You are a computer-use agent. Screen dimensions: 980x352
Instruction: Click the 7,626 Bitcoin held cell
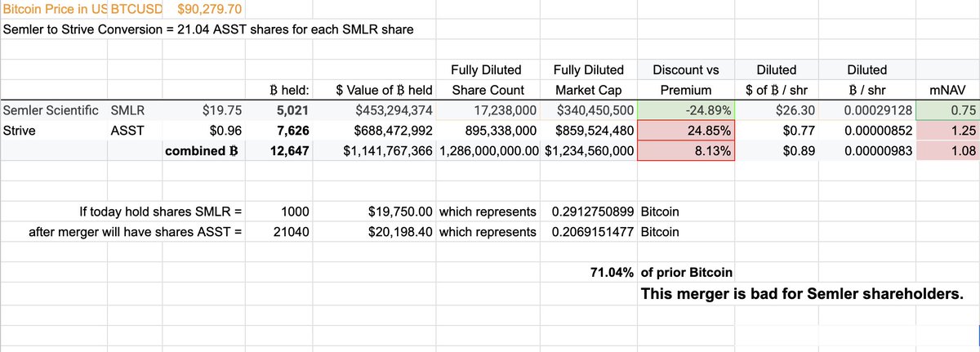point(279,129)
